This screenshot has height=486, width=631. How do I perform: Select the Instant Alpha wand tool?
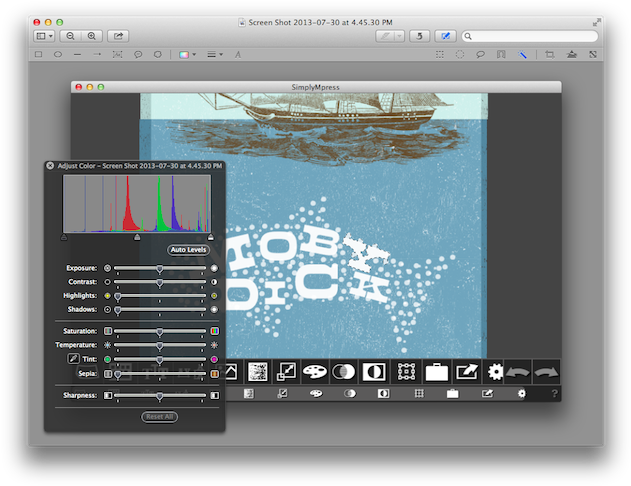[x=522, y=54]
